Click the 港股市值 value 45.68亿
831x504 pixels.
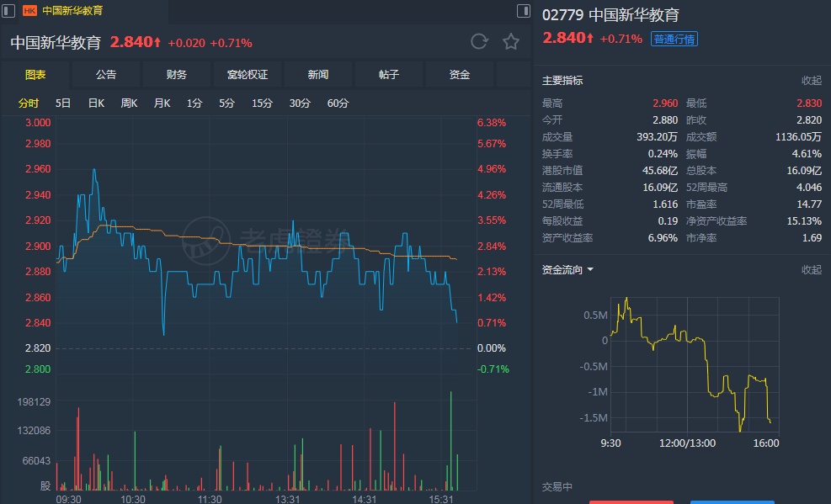(660, 171)
